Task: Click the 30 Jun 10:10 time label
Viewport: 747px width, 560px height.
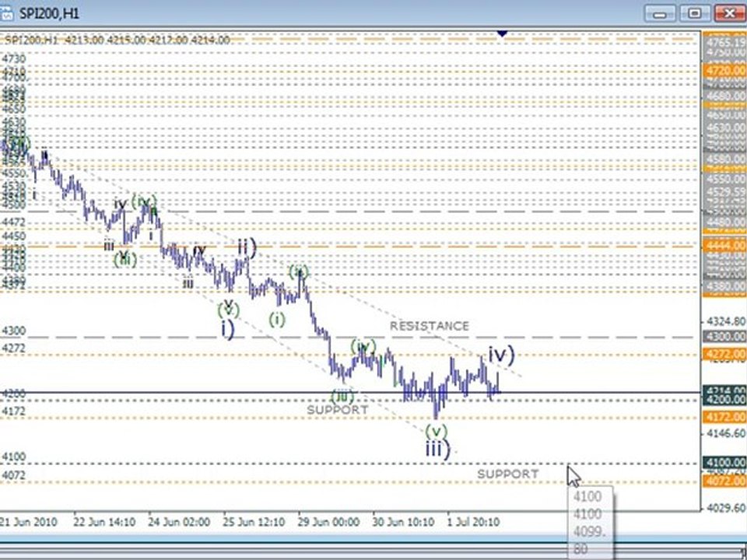Action: (x=403, y=522)
